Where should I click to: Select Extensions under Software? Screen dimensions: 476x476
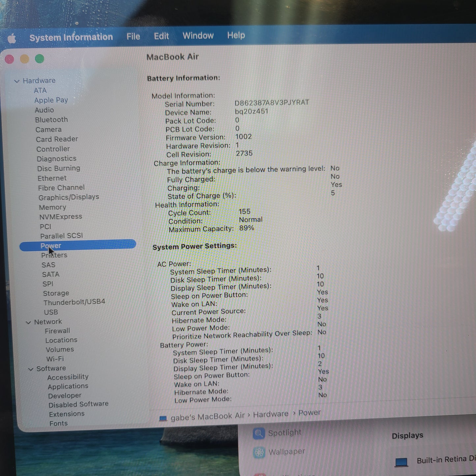point(67,414)
